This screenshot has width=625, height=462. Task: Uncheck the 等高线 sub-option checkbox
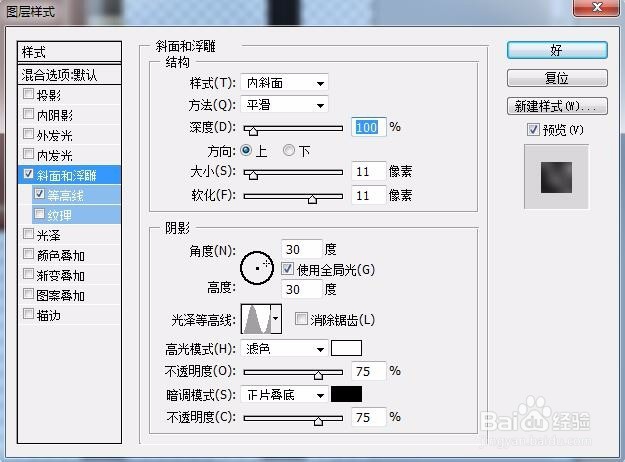39,194
